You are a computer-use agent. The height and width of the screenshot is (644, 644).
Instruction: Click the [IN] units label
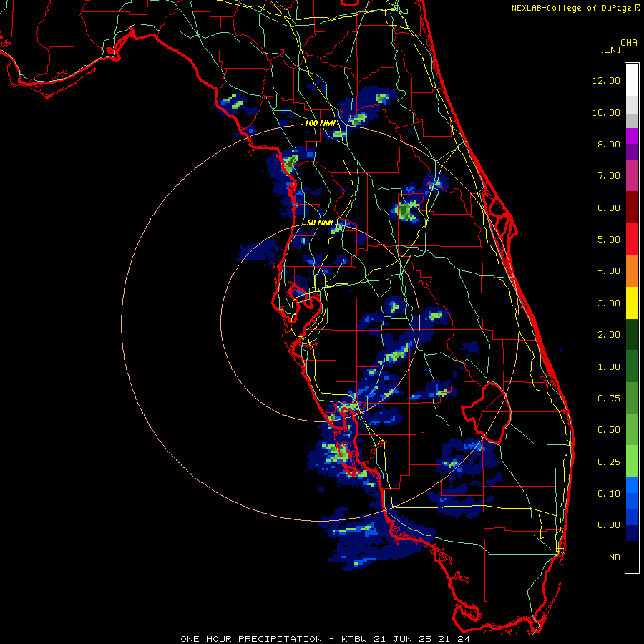[x=611, y=49]
